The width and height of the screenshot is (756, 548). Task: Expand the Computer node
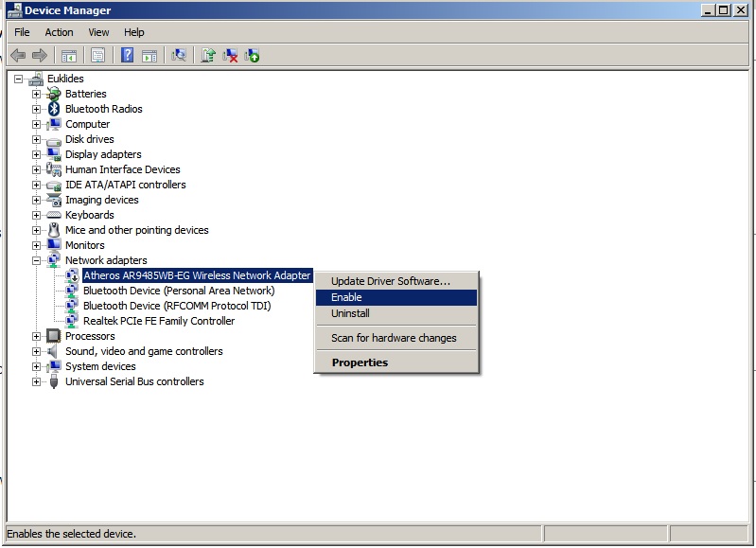[x=36, y=124]
